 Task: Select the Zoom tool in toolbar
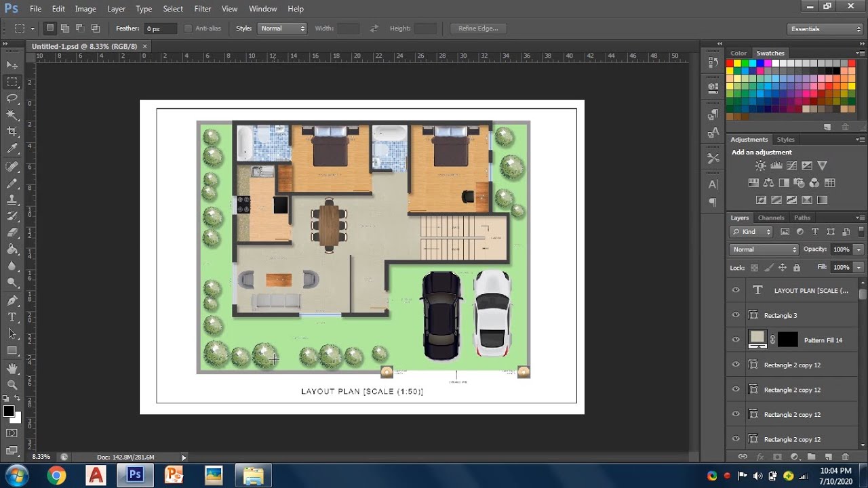(12, 385)
